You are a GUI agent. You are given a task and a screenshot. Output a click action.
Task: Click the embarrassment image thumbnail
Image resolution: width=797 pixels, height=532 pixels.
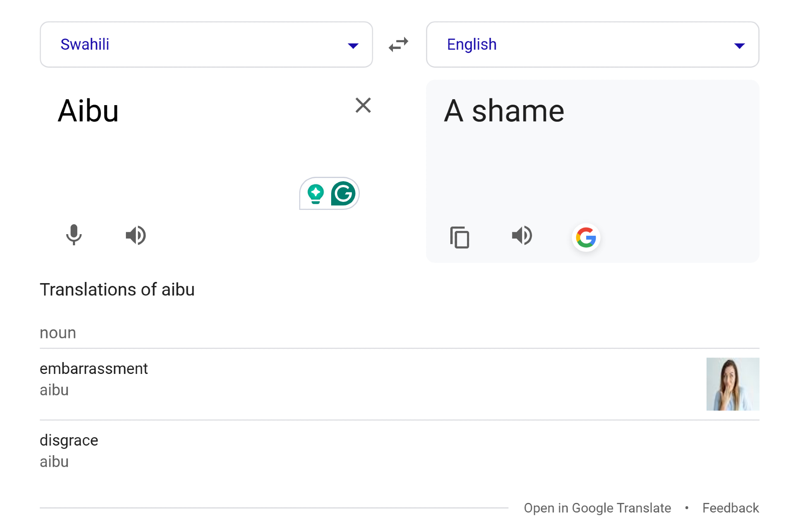click(732, 384)
